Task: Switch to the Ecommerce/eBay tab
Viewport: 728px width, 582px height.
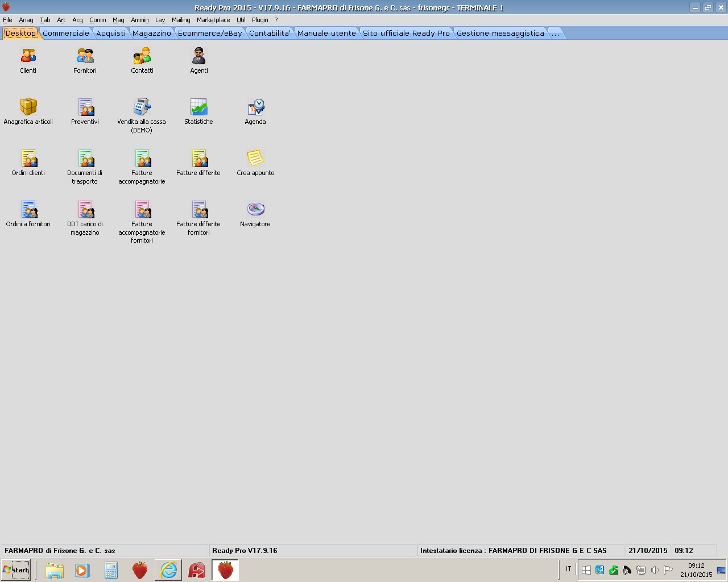Action: tap(210, 33)
